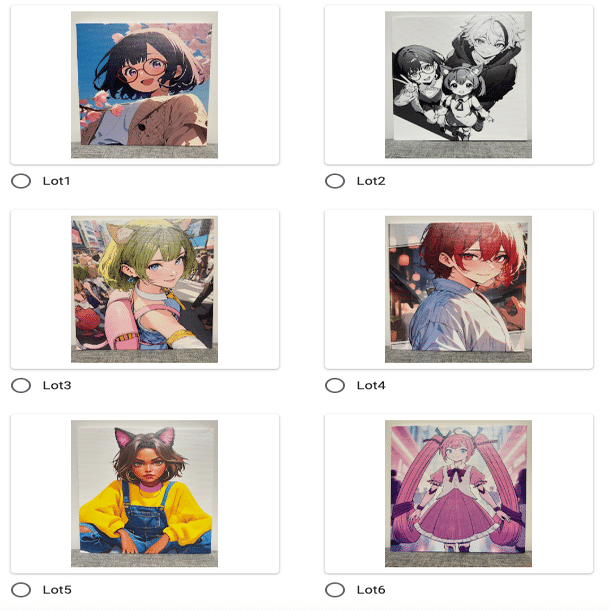Open the glasses girl with cherry blossoms image
Image resolution: width=611 pixels, height=611 pixels.
144,85
